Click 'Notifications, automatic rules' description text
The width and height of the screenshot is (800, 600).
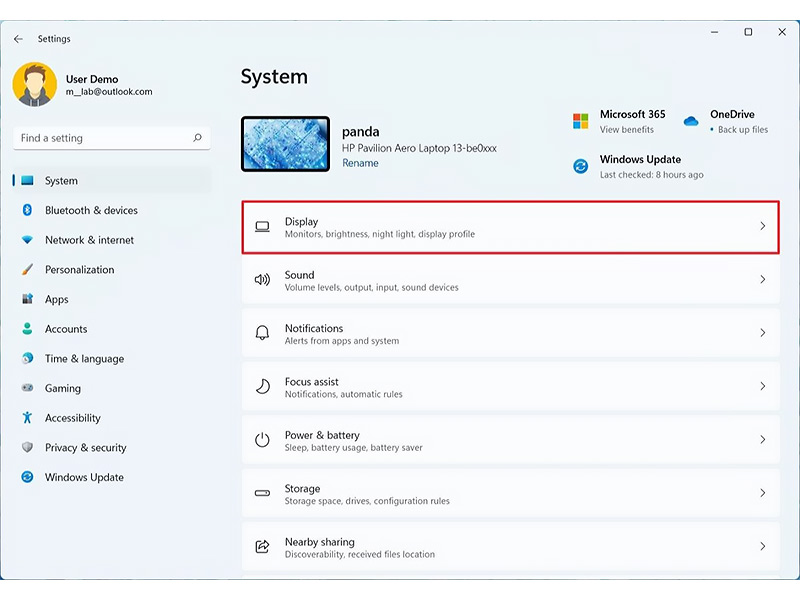click(343, 394)
